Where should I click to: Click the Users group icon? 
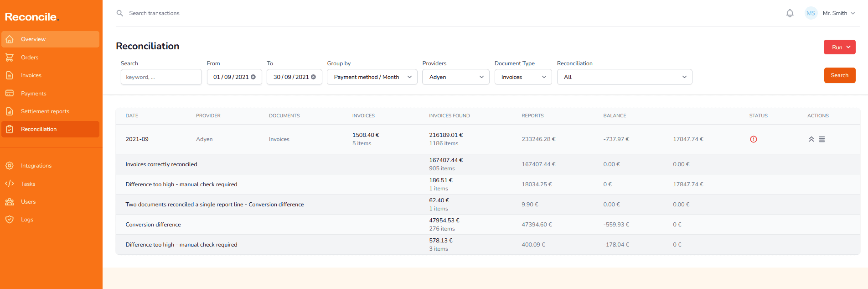(x=10, y=202)
